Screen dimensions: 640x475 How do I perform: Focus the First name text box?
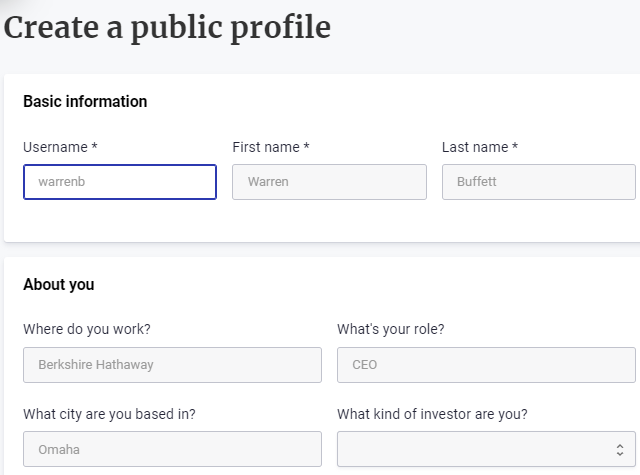tap(329, 182)
